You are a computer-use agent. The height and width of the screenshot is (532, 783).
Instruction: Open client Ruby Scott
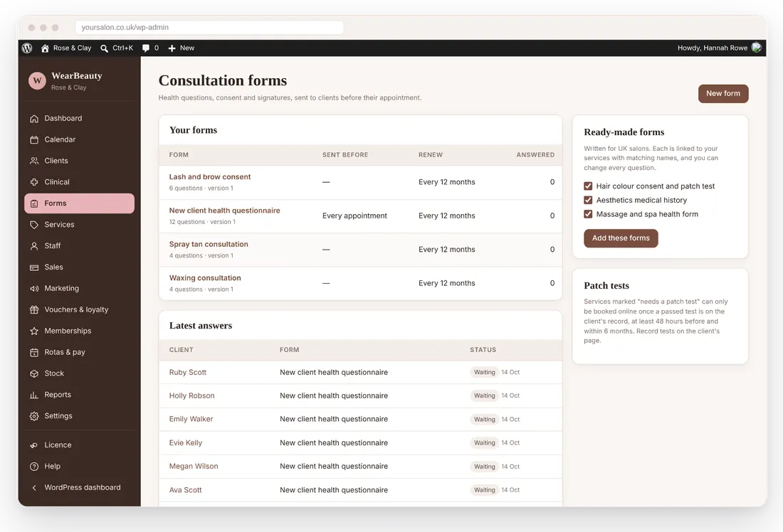[187, 372]
